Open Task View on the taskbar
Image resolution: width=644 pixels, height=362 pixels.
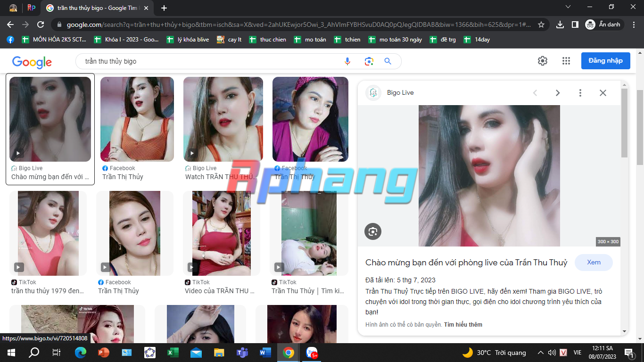pos(57,353)
